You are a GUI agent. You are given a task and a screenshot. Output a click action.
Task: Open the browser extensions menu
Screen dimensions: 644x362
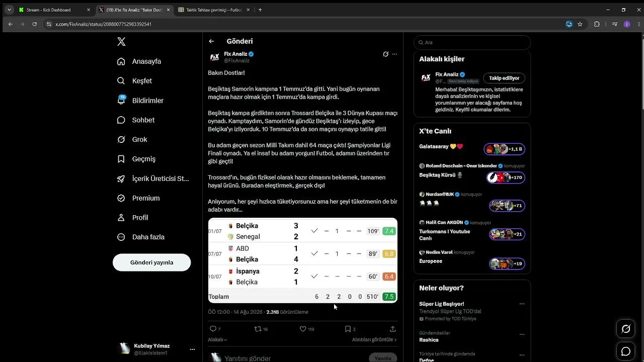[x=597, y=24]
